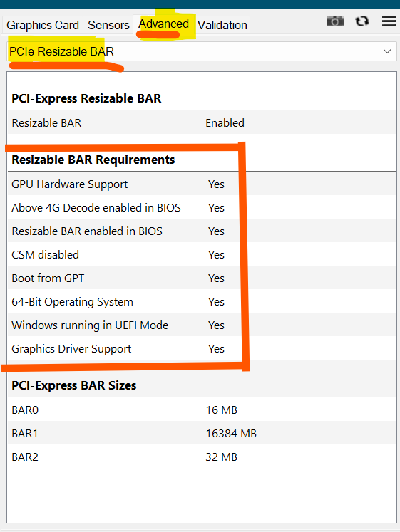The height and width of the screenshot is (532, 400).
Task: Click the Resizable BAR enabled in BIOS row
Action: coord(202,231)
